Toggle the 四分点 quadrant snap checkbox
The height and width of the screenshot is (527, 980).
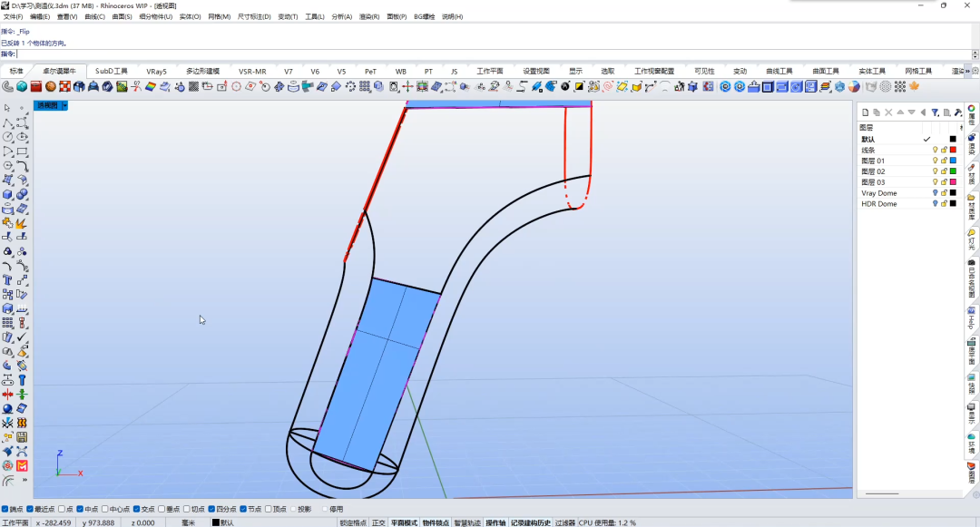[211, 510]
